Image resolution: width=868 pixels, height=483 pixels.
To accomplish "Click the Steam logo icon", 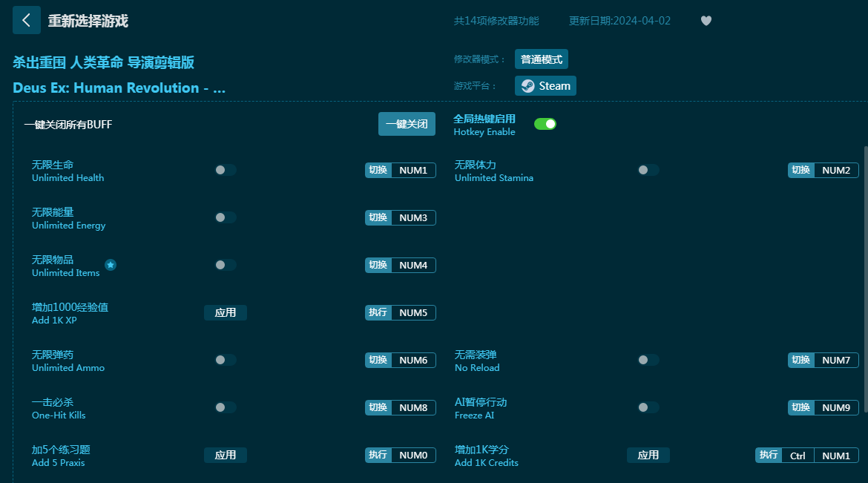I will pos(528,86).
